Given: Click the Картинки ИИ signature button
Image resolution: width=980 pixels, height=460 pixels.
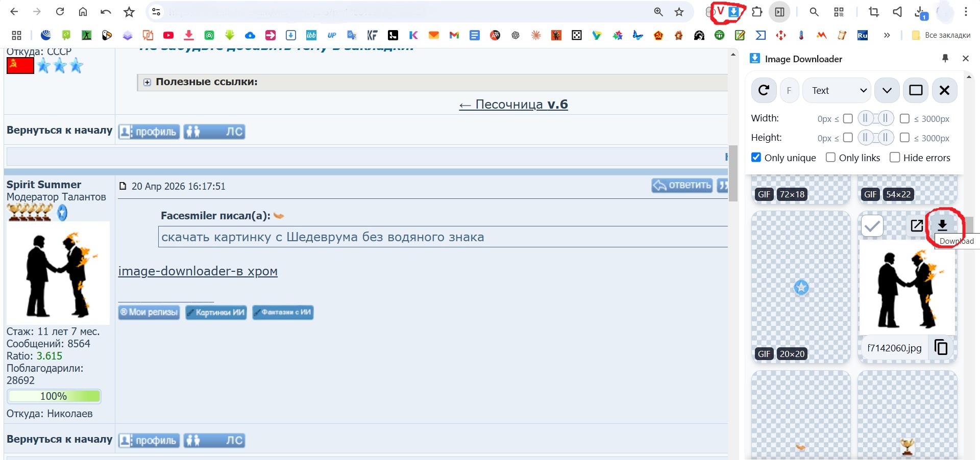Looking at the screenshot, I should tap(216, 312).
